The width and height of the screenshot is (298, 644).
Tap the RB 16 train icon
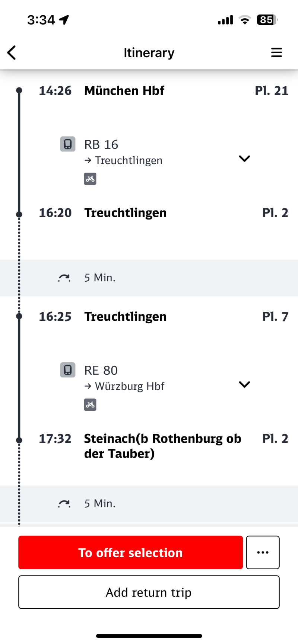coord(68,144)
